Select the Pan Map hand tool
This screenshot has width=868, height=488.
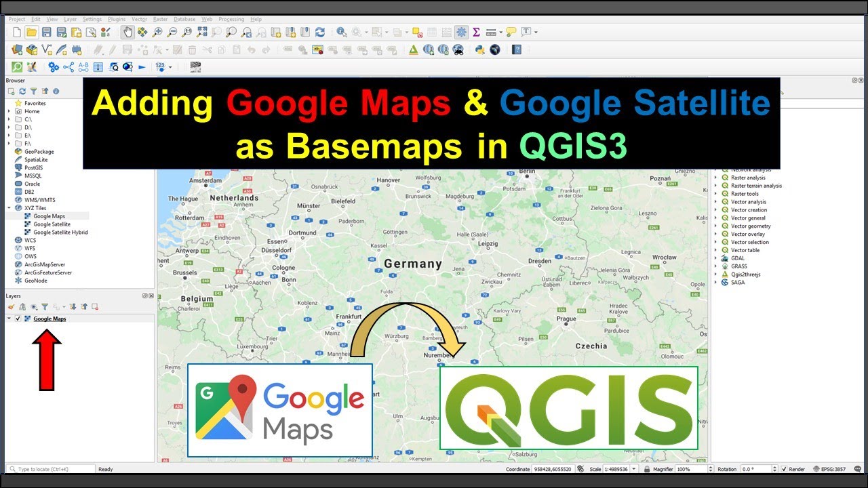pos(127,32)
